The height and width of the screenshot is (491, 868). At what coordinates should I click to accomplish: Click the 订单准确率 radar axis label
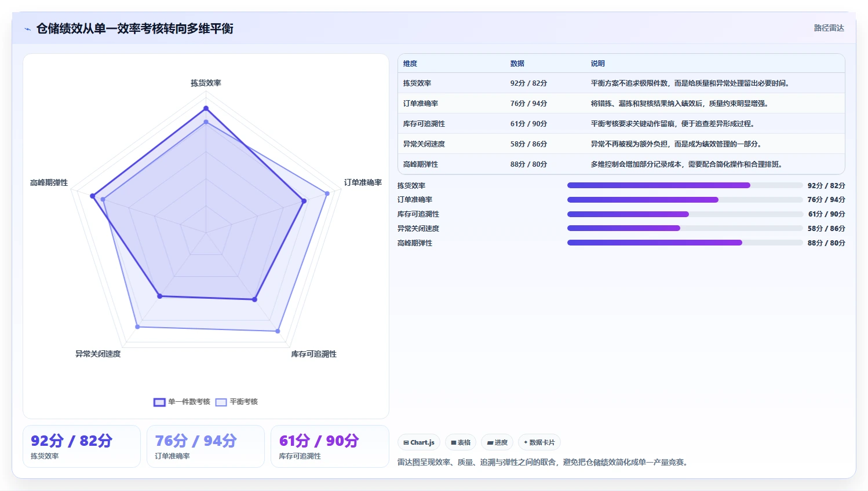363,182
